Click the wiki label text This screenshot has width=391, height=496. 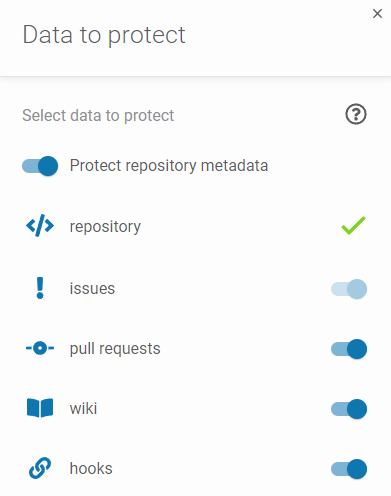click(x=83, y=408)
